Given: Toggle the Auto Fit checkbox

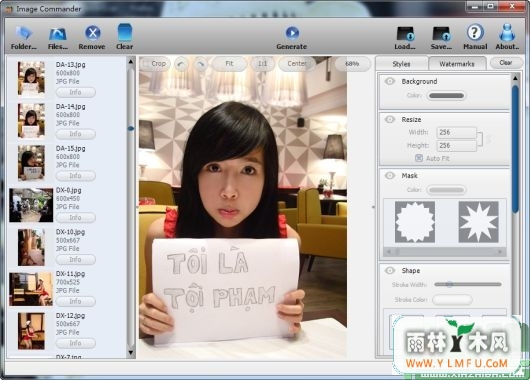Looking at the screenshot, I should point(419,158).
